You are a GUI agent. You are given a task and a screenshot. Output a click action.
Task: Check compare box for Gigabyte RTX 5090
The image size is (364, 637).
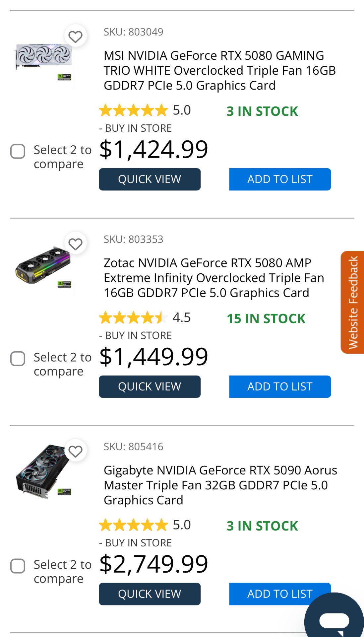click(x=18, y=566)
